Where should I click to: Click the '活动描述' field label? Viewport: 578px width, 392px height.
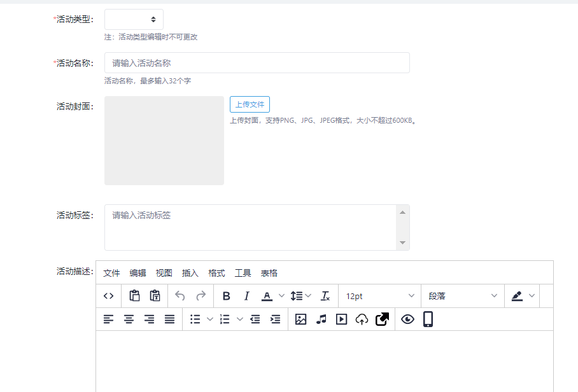coord(75,271)
